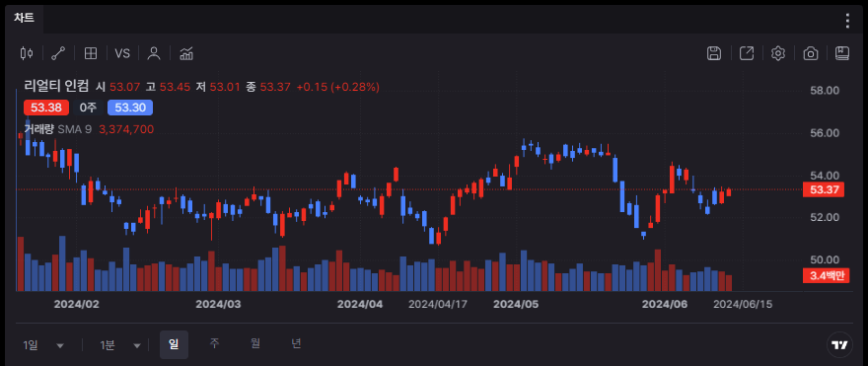Click the 3.4백만 volume axis label
The image size is (868, 366).
[826, 275]
